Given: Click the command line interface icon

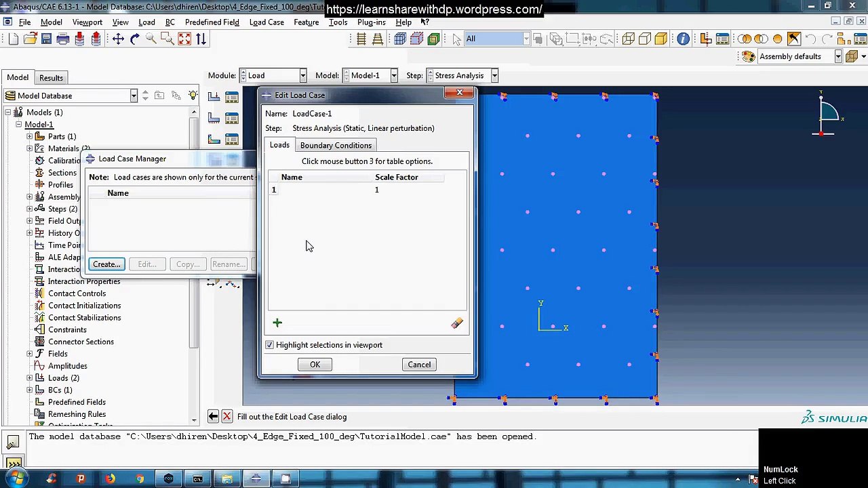Looking at the screenshot, I should 13,464.
